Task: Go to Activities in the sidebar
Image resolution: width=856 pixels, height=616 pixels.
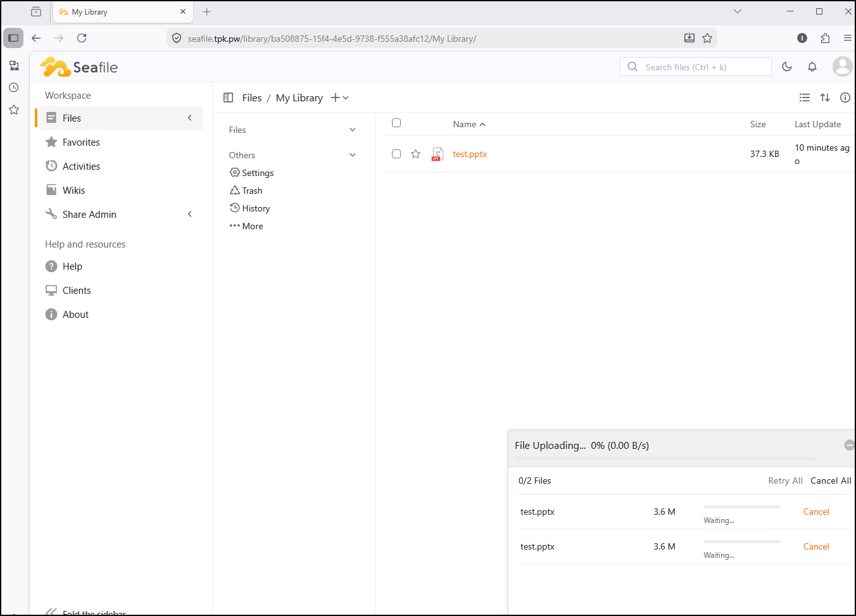Action: pos(81,167)
